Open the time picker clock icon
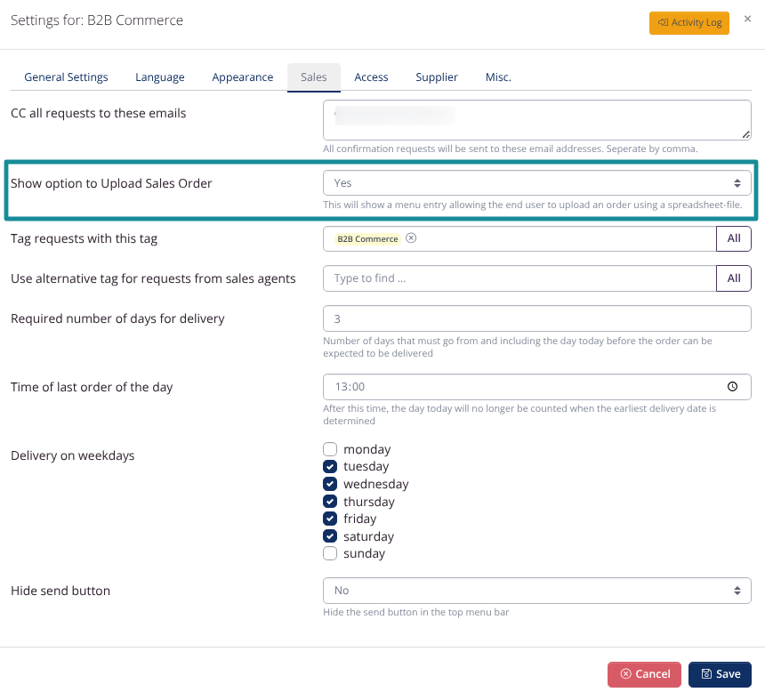 pos(732,387)
